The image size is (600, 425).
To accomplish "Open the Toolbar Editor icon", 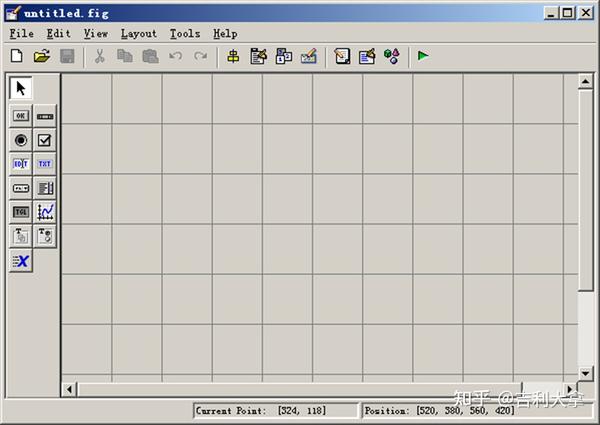I will (309, 56).
